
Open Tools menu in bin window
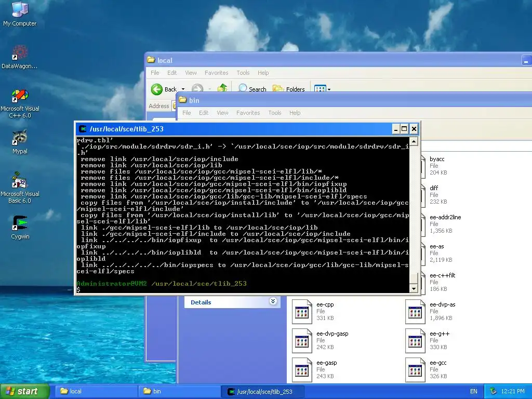[275, 113]
